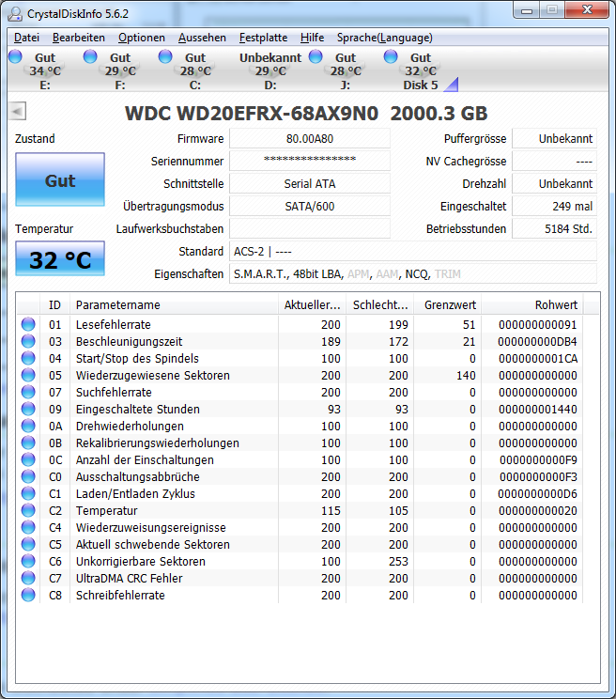The image size is (616, 699).
Task: Click the masked Seriennummer field
Action: pyautogui.click(x=310, y=161)
